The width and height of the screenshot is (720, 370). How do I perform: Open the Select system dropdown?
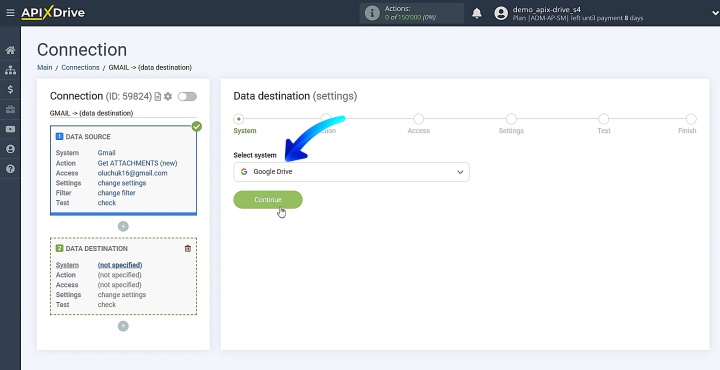click(351, 172)
